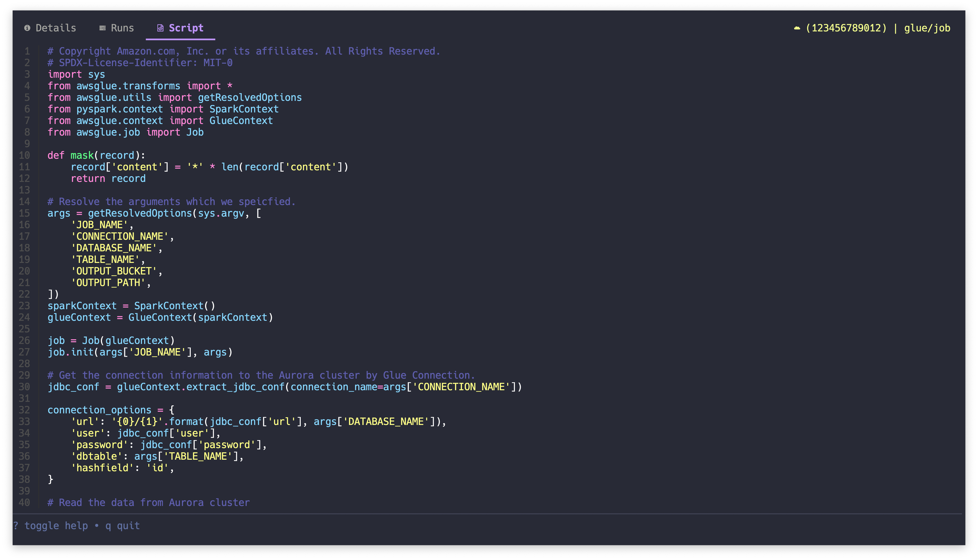Click getResolvedOptions in the awsglue.utils import
Screen dimensions: 978x560
tap(249, 97)
